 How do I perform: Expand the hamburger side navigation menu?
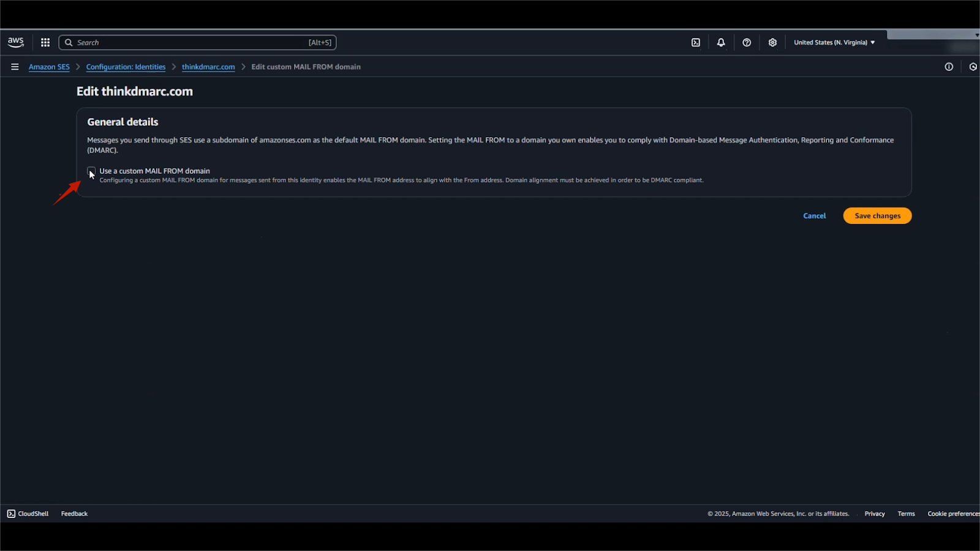tap(15, 67)
